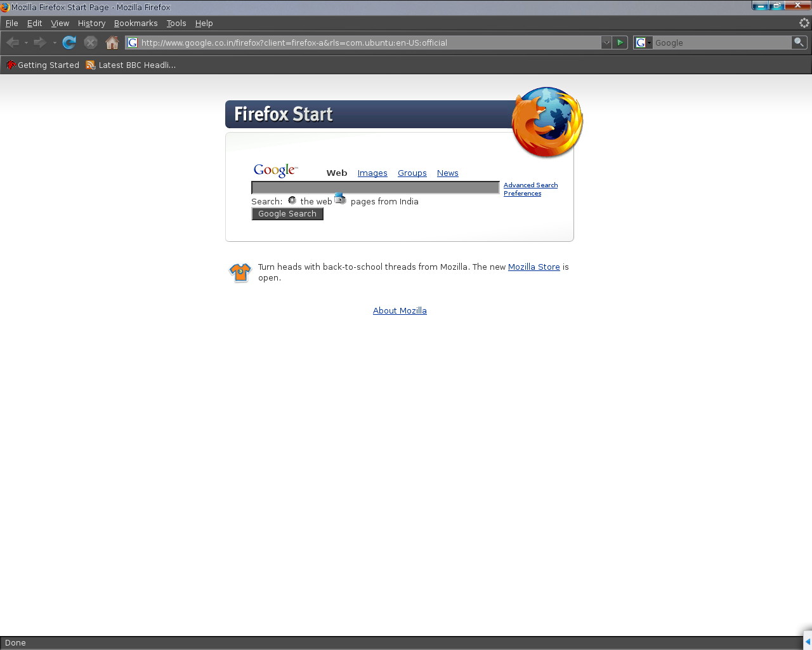Select the Web search tab
The height and width of the screenshot is (650, 812).
click(x=337, y=173)
